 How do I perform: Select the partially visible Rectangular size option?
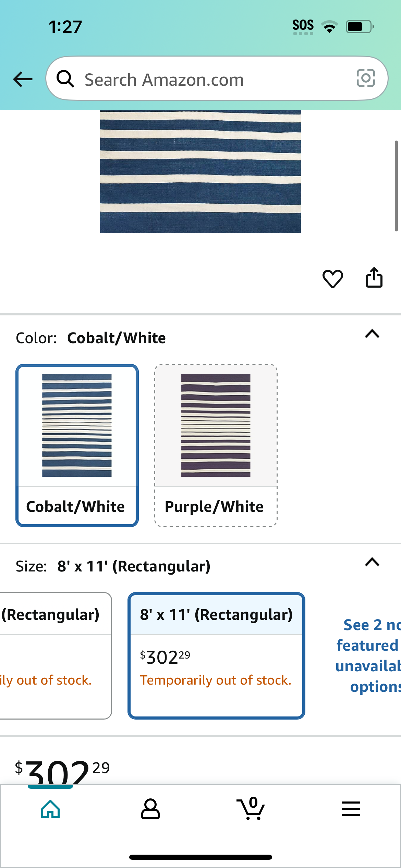56,656
